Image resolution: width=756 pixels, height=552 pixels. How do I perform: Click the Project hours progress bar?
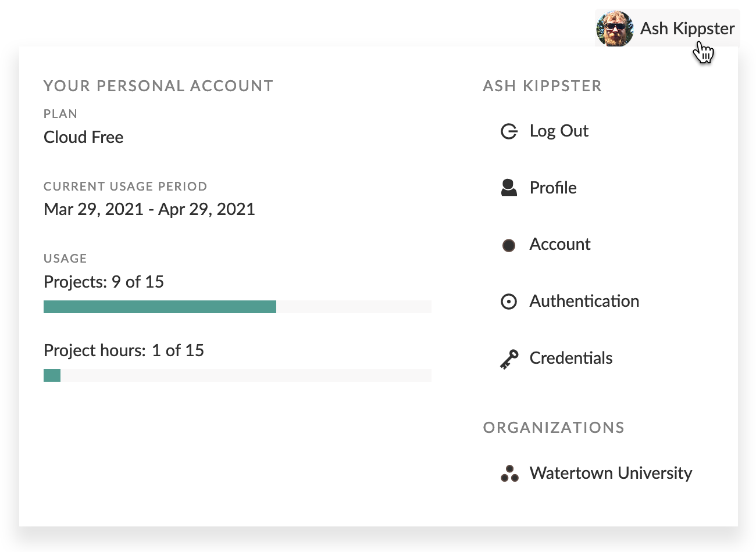pos(237,375)
